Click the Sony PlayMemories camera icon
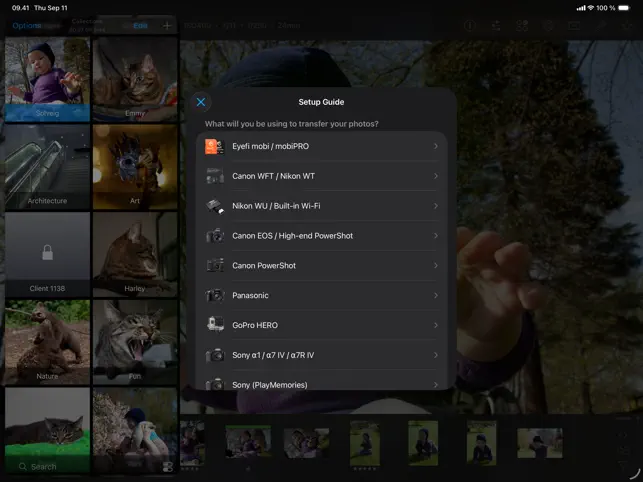Viewport: 643px width, 482px height. (x=214, y=384)
